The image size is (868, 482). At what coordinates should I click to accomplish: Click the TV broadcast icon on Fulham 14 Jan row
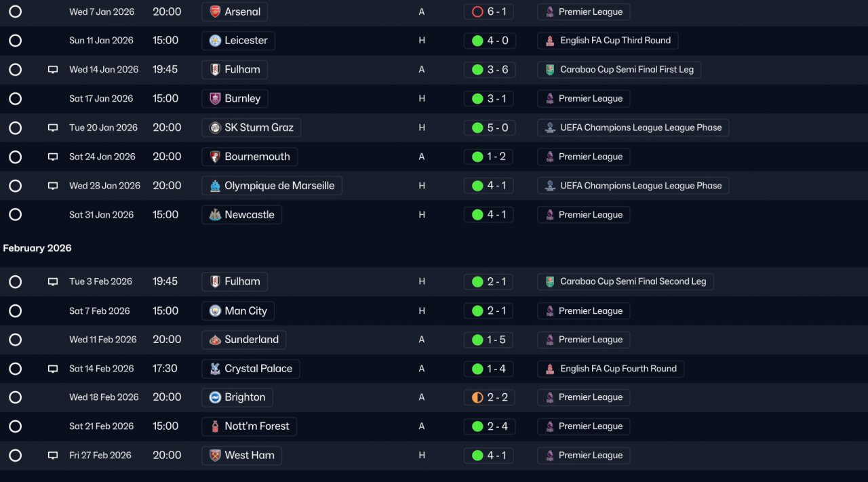point(53,70)
